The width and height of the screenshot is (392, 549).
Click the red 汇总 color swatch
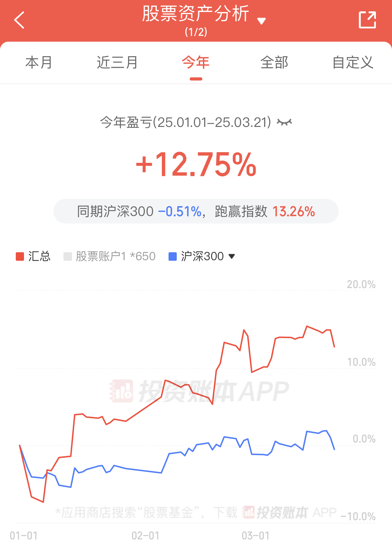pyautogui.click(x=20, y=256)
